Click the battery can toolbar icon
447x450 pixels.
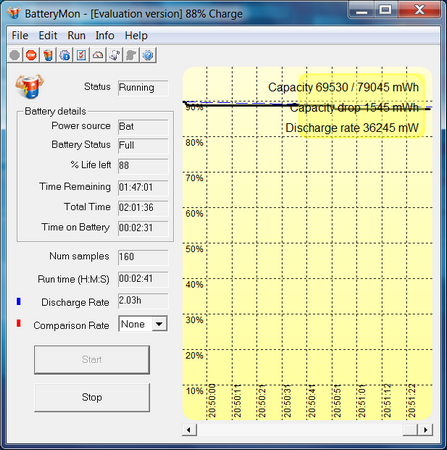pyautogui.click(x=48, y=55)
